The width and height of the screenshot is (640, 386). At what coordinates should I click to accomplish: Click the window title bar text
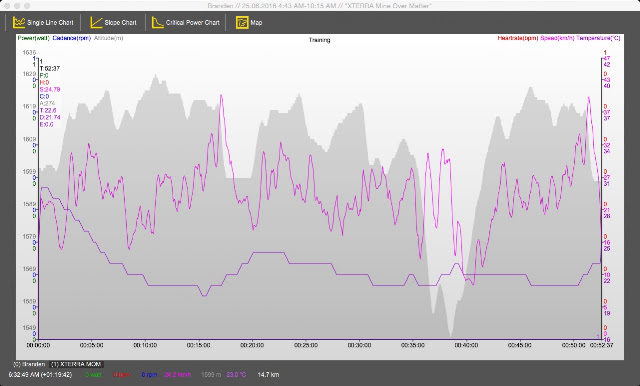[x=319, y=6]
